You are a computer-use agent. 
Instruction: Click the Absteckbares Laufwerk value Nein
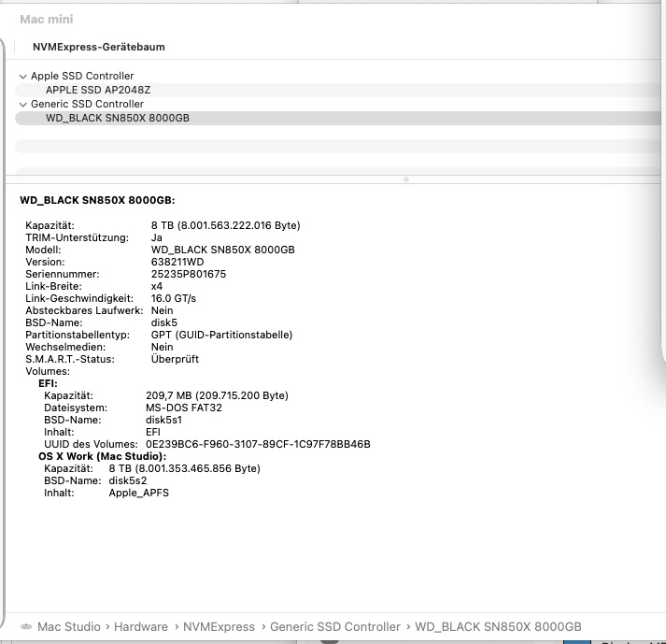162,310
